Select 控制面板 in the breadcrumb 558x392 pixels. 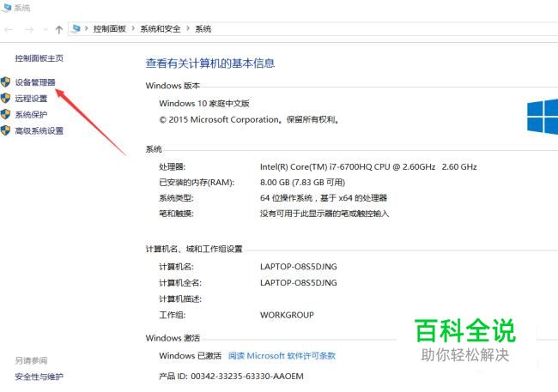pos(110,29)
